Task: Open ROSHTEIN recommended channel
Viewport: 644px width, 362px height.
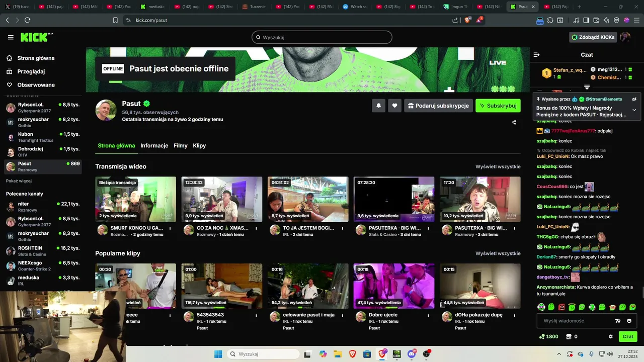Action: [43, 251]
